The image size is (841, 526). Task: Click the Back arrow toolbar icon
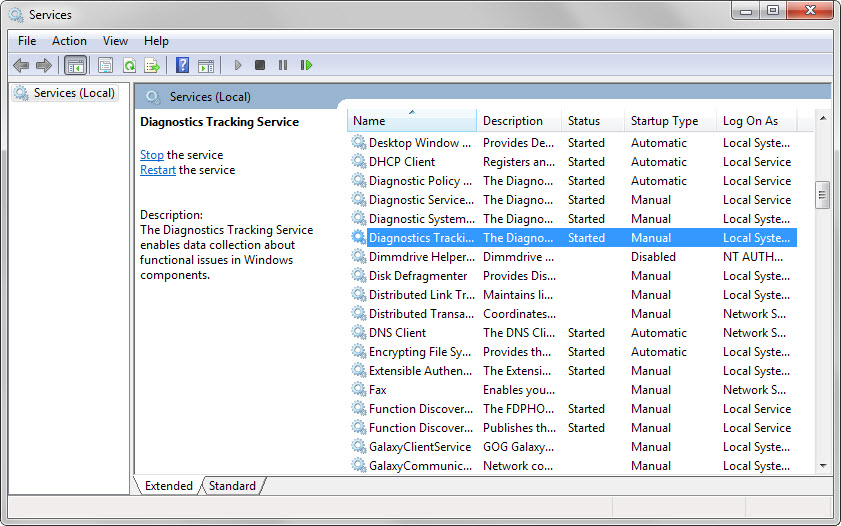[21, 65]
